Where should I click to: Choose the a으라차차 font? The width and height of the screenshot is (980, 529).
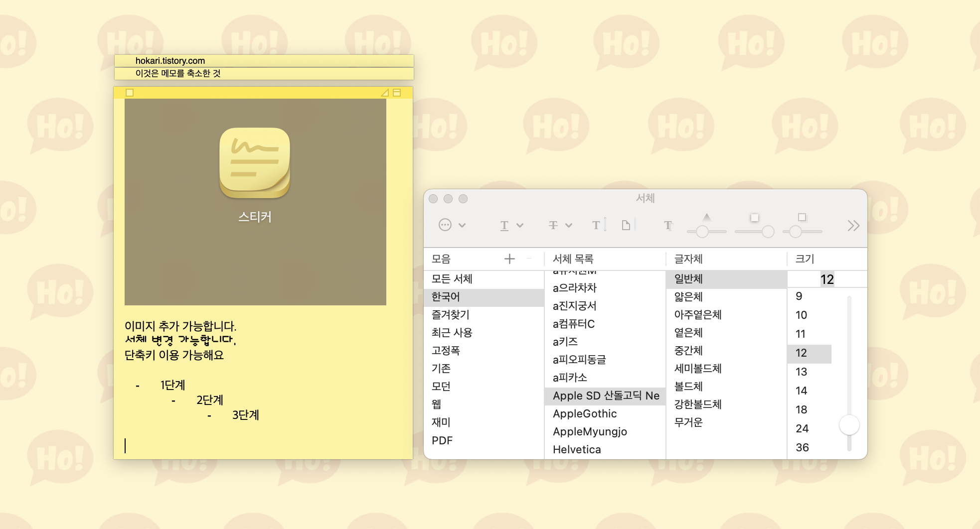point(605,288)
